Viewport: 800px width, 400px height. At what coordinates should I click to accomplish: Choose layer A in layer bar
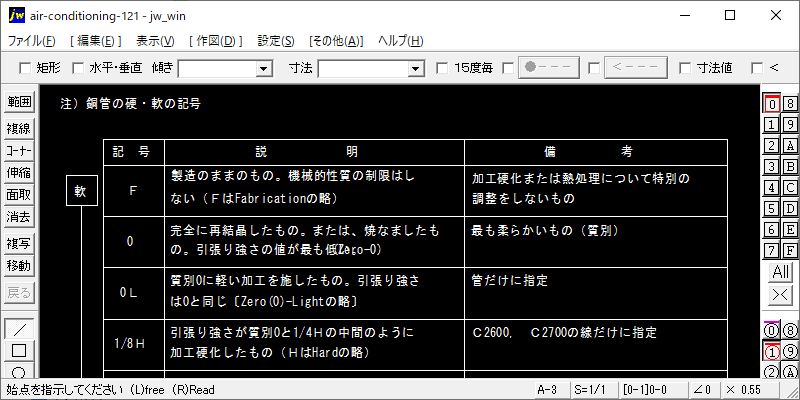pos(790,145)
